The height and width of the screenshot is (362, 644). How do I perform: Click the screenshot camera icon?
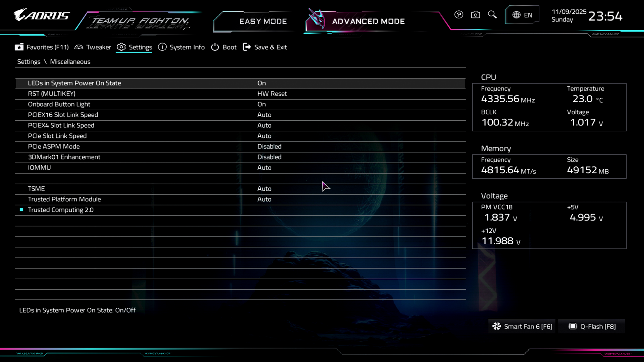[x=475, y=15]
